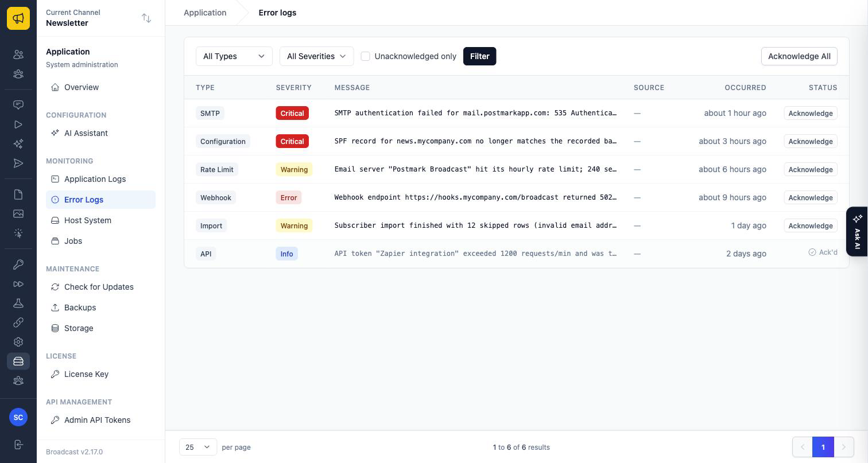Open the subscribers icon in the rail
868x463 pixels.
click(x=18, y=55)
